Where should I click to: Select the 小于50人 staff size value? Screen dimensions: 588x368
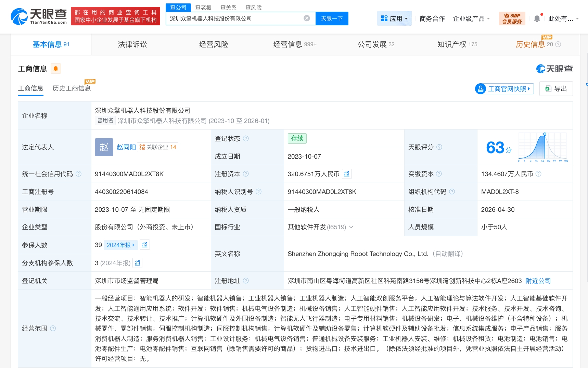pyautogui.click(x=494, y=227)
